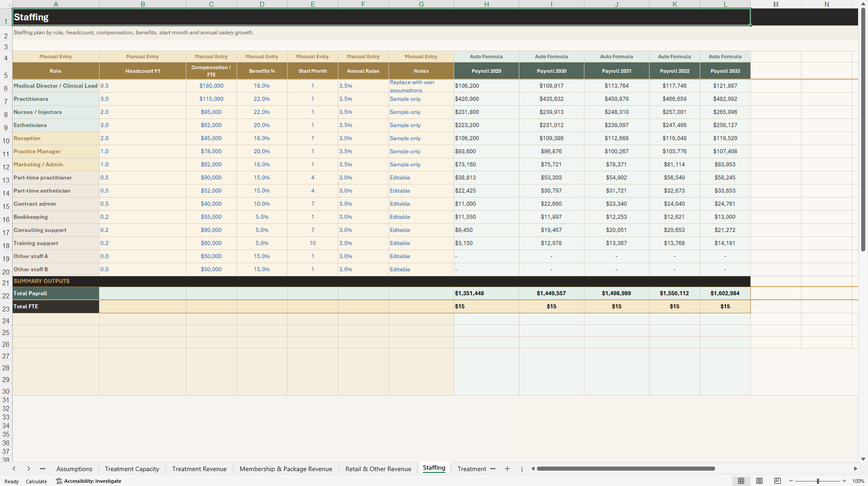Open sheet tab options vertical dots
Screen dimensions: 868x486
coord(522,469)
